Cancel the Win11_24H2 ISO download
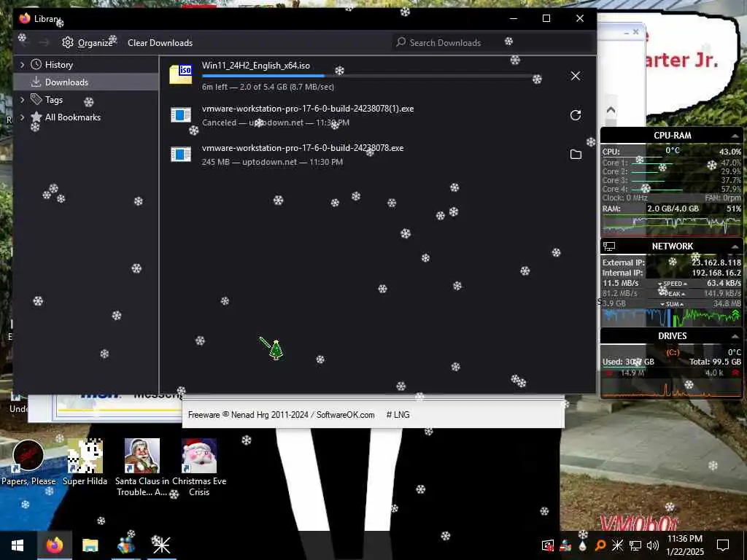 (x=576, y=76)
